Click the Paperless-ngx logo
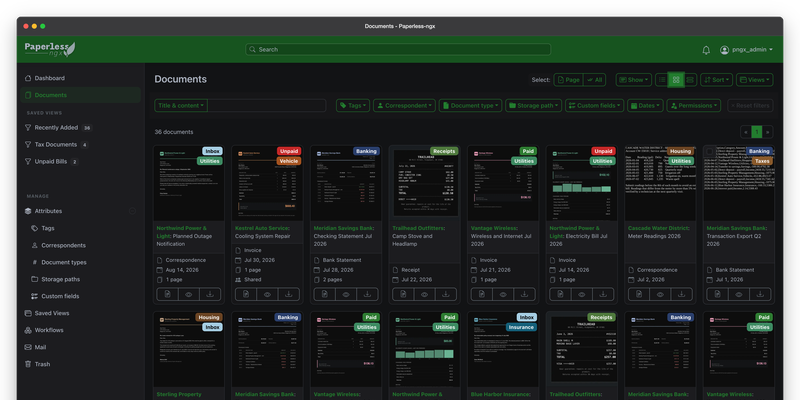Screen dimensions: 800x400 point(50,49)
